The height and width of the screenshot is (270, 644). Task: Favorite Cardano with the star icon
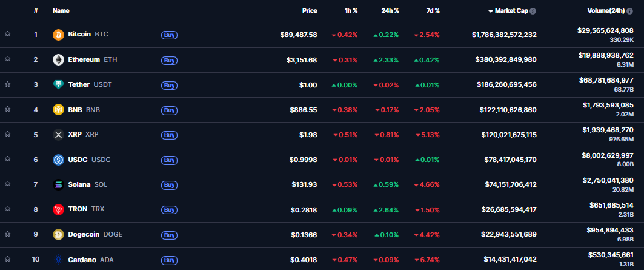click(7, 259)
